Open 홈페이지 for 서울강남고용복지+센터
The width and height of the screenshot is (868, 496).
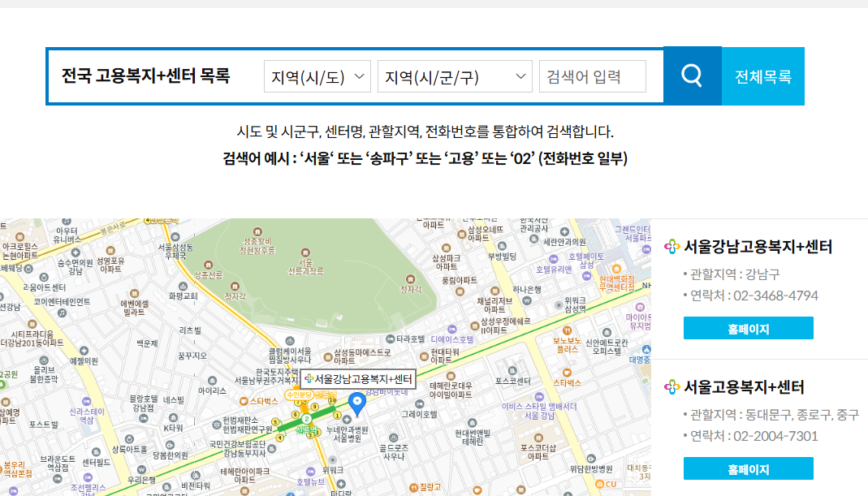[x=749, y=328]
